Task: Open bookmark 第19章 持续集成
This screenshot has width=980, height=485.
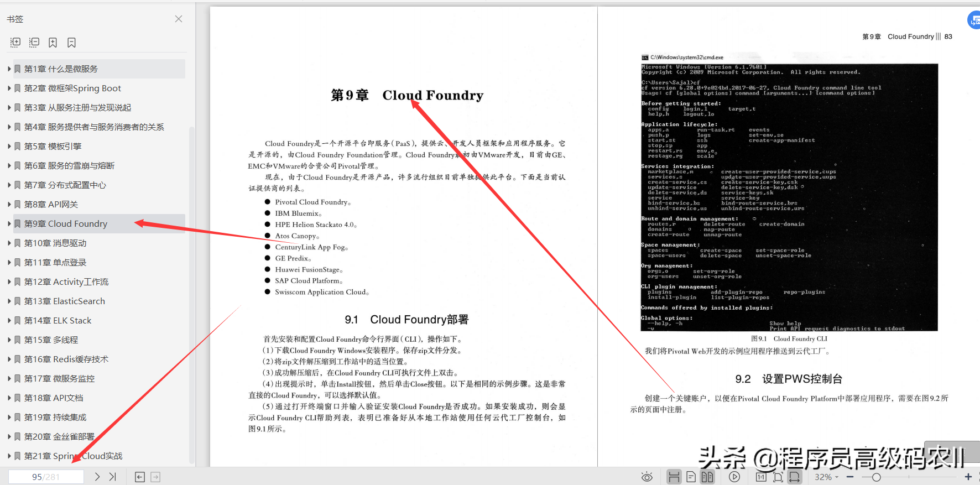Action: (55, 418)
